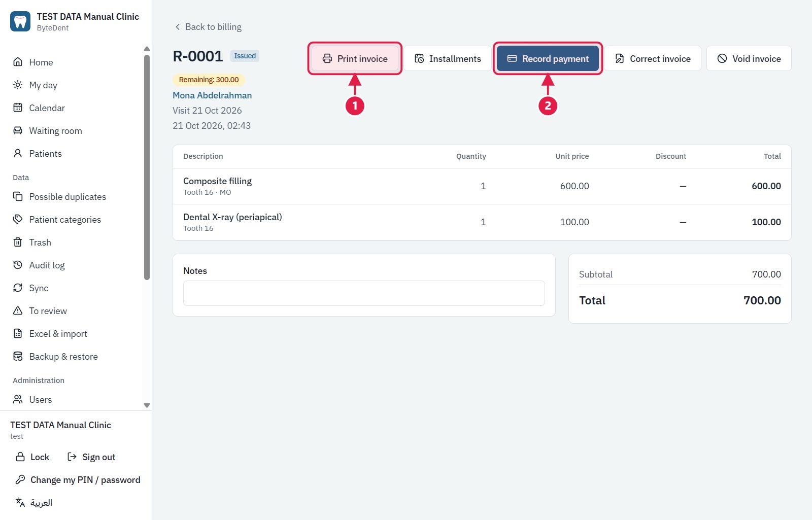Click the Calendar icon in sidebar
This screenshot has height=520, width=812.
18,108
